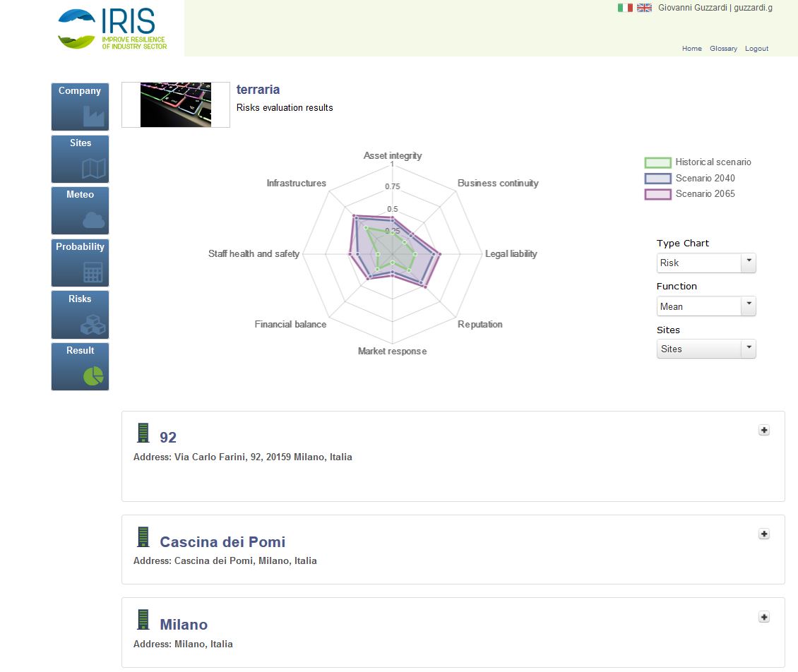The image size is (798, 672).
Task: Open the Probability sidebar section
Action: point(80,263)
